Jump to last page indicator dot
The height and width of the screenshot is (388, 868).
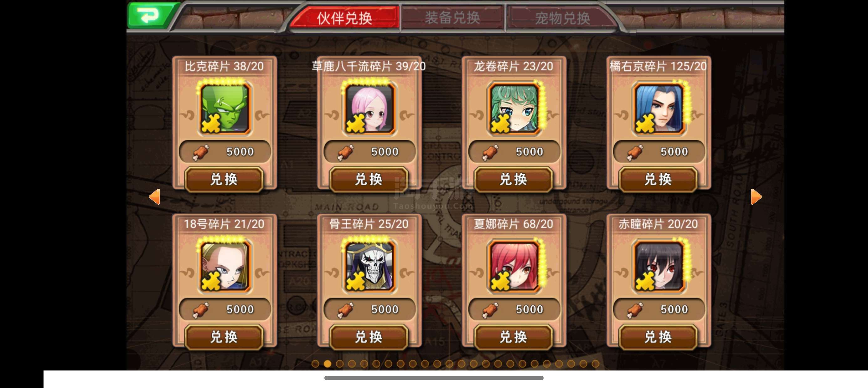595,364
